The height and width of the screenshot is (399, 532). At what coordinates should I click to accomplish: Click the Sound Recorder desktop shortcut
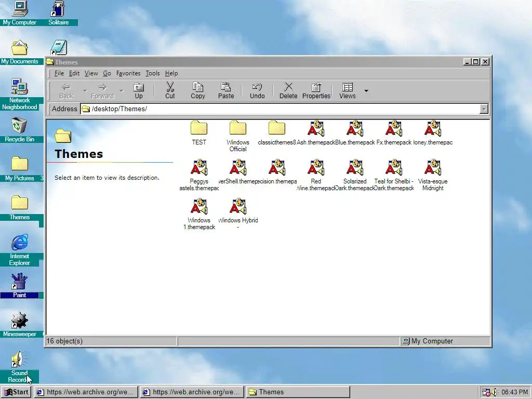pos(19,367)
